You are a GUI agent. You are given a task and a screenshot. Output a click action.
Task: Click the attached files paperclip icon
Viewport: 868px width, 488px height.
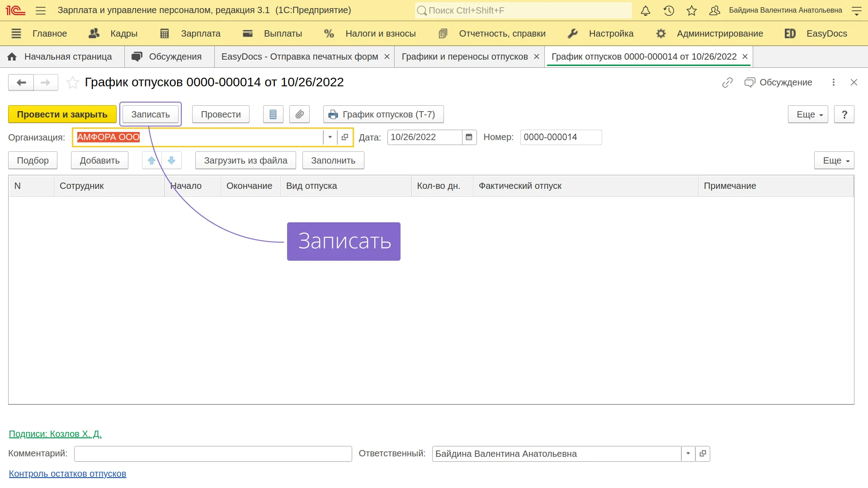299,114
